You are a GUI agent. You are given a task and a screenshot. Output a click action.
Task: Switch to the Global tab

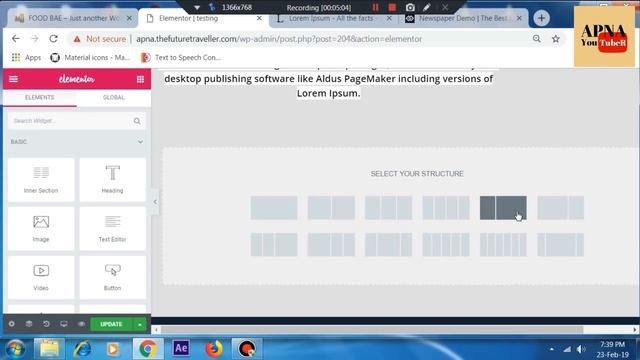point(113,98)
